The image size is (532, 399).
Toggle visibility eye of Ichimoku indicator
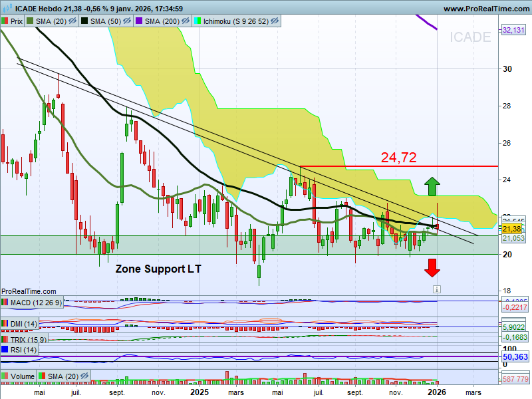coord(275,21)
